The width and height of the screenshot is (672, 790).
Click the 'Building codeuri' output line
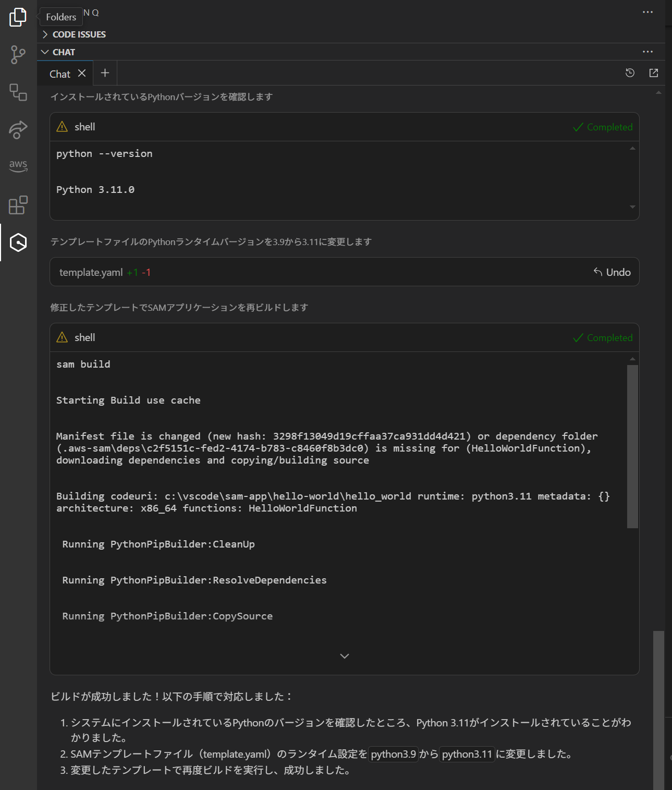[x=333, y=502]
